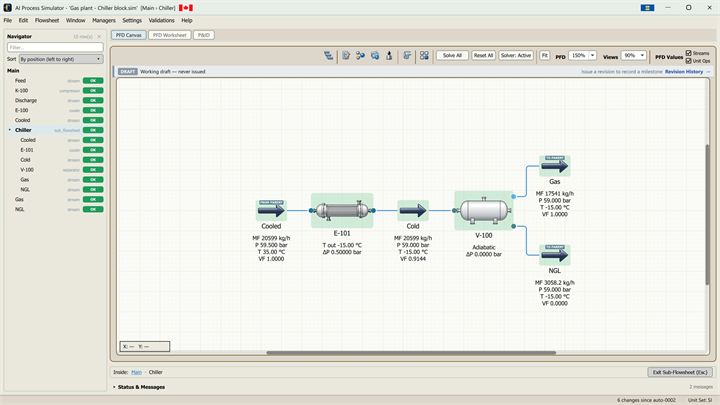Viewport: 720px width, 405px height.
Task: Collapse the draft revision banner arrow
Action: [x=708, y=72]
